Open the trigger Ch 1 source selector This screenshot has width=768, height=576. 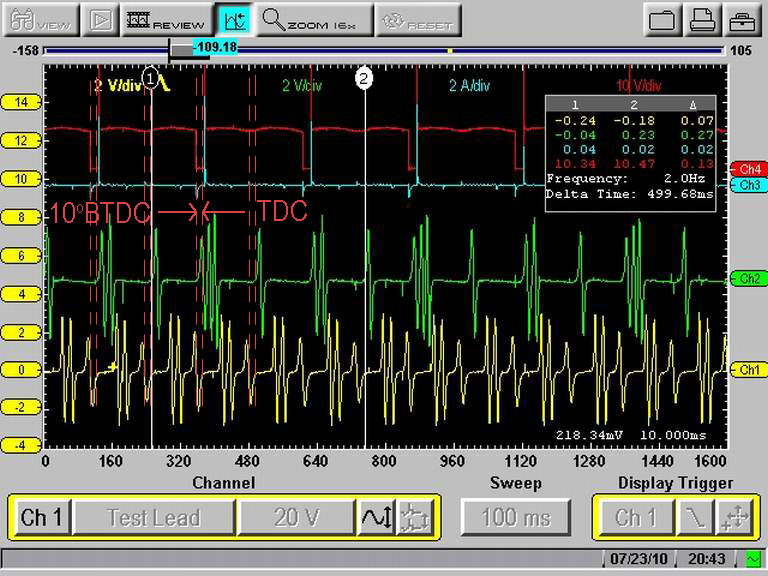point(635,517)
